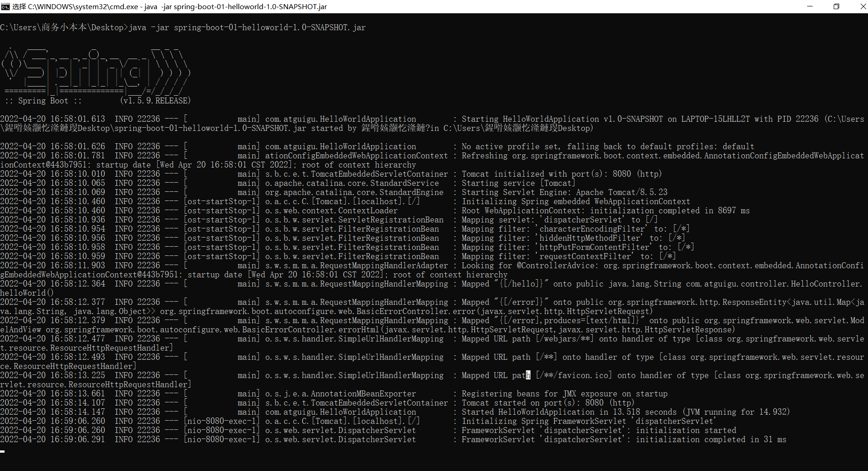868x471 pixels.
Task: Click 'FrameworkServlet initialization started' message
Action: 599,430
